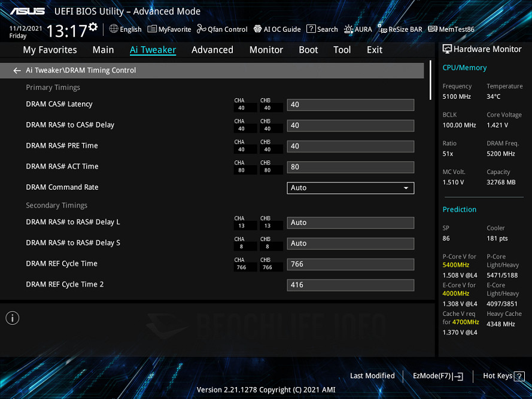
Task: Switch to the Monitor tab
Action: (266, 50)
